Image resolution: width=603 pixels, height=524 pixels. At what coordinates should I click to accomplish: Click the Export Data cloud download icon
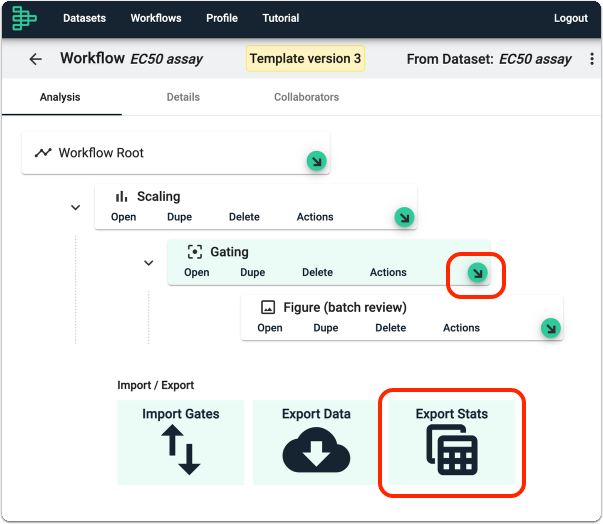(316, 450)
